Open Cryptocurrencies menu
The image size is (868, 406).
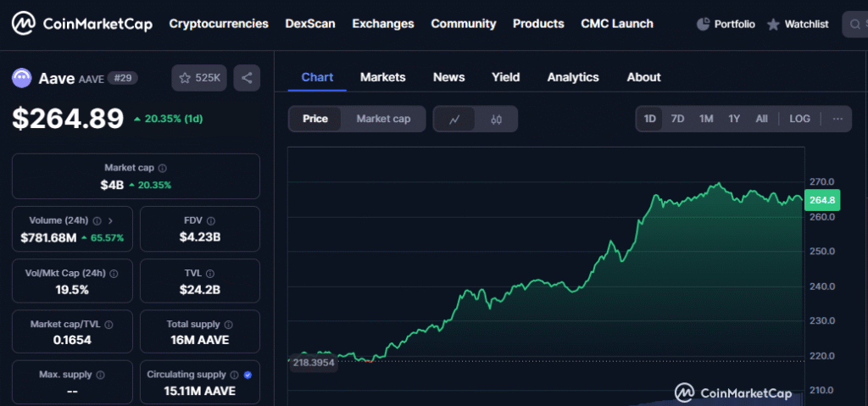(x=219, y=24)
